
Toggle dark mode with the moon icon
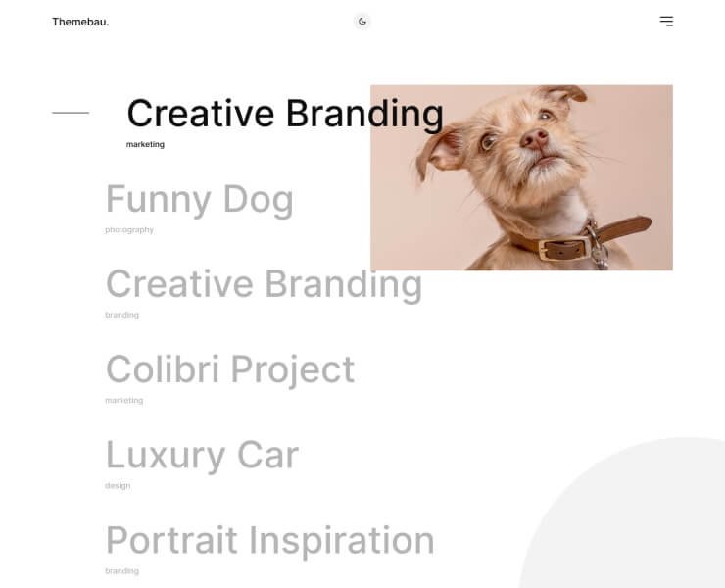[362, 22]
